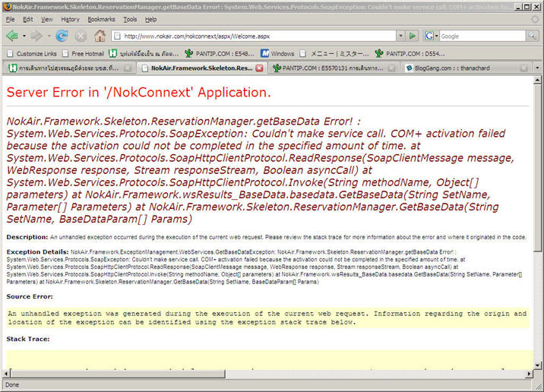
Task: Click the vertical scrollbar up arrow
Action: (x=537, y=80)
